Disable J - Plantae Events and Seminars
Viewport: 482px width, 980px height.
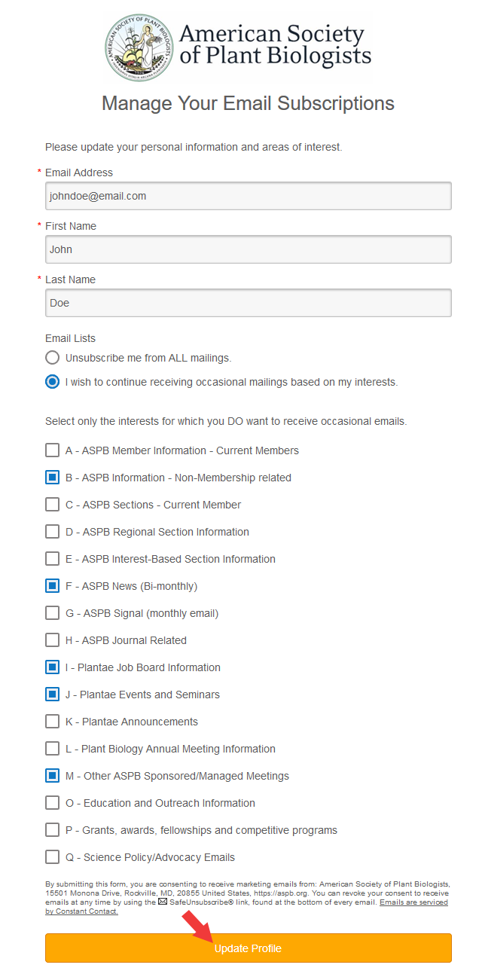52,695
